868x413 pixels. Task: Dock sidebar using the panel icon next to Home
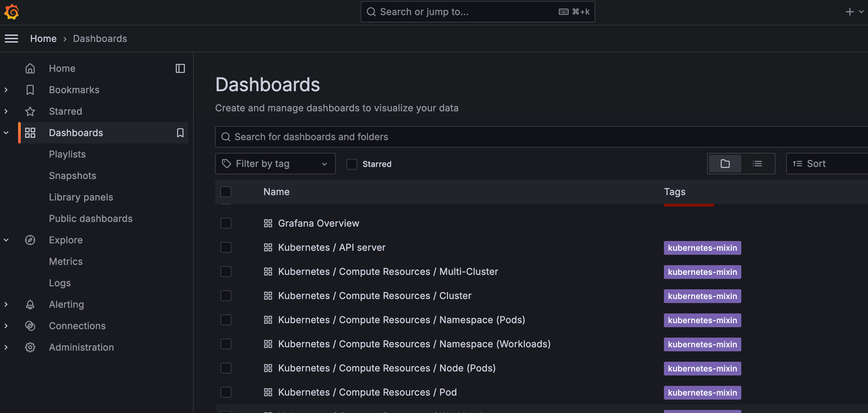click(x=180, y=68)
